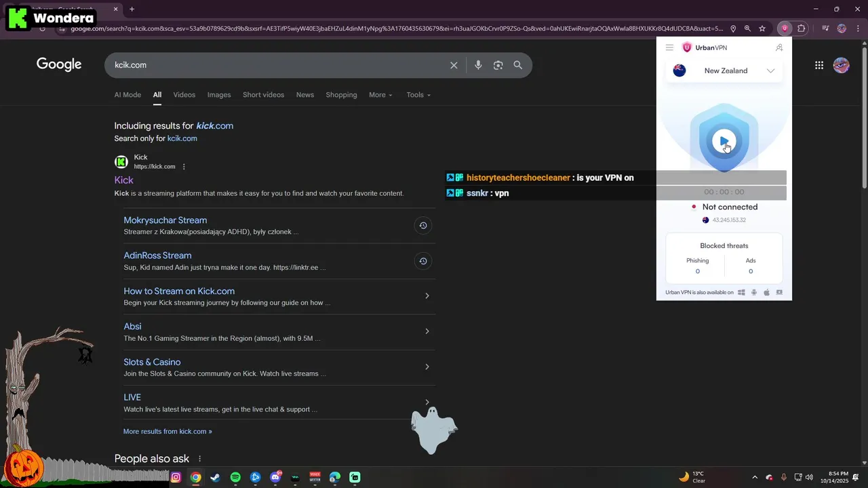This screenshot has height=488, width=868.
Task: Follow the corrected kick.com link
Action: click(x=214, y=125)
